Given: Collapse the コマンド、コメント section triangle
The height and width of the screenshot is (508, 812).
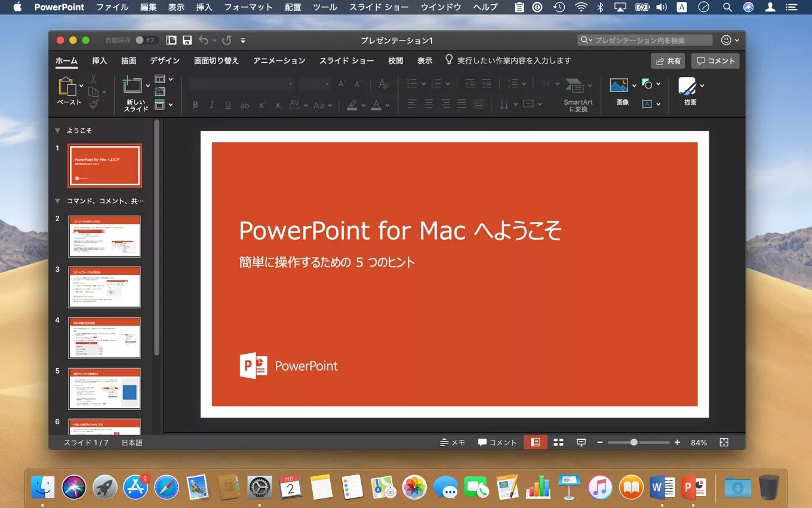Looking at the screenshot, I should 57,201.
